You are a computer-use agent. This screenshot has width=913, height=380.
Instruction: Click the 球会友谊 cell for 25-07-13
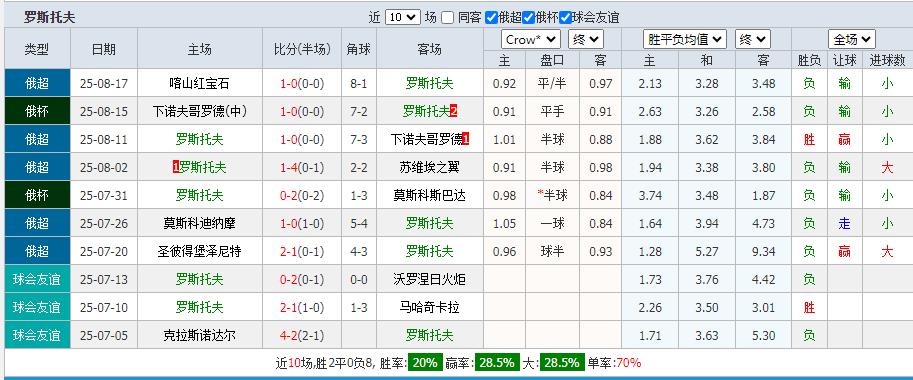[x=37, y=279]
